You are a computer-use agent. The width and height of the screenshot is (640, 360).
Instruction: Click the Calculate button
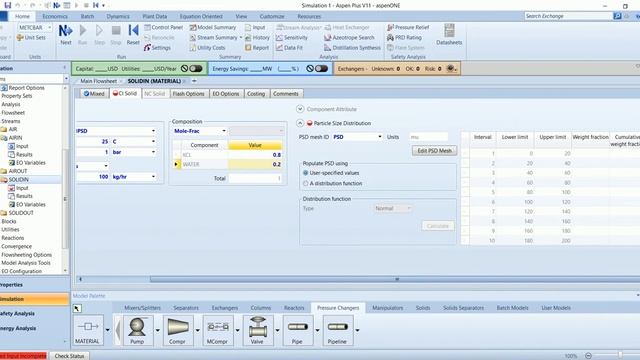point(438,226)
